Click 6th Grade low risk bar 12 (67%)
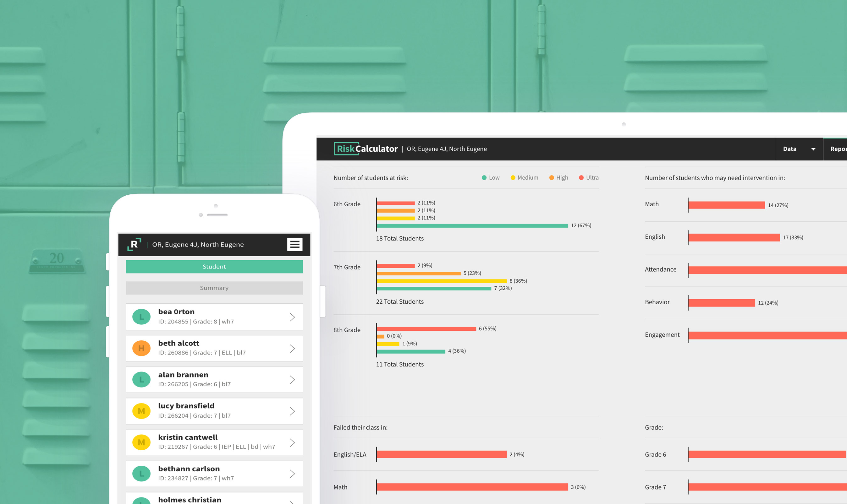847x504 pixels. tap(472, 225)
